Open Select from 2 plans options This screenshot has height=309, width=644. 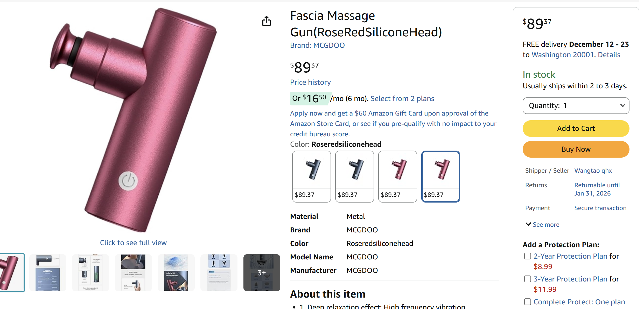click(402, 99)
